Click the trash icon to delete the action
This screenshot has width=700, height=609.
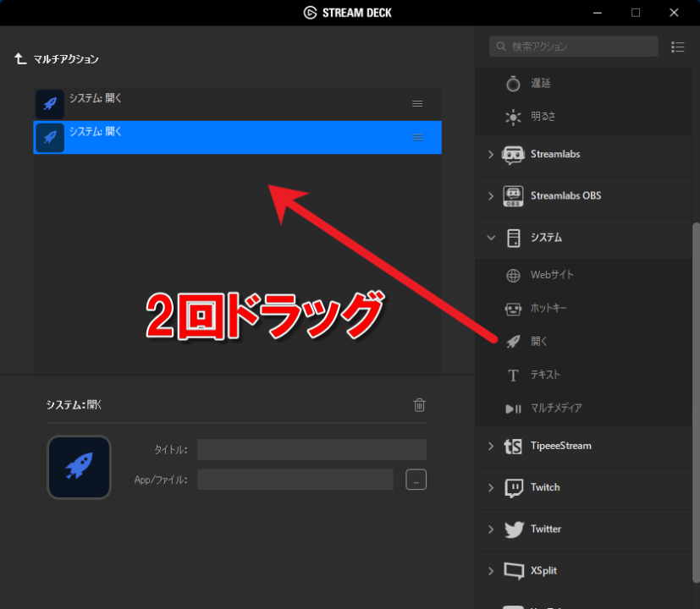[x=418, y=405]
